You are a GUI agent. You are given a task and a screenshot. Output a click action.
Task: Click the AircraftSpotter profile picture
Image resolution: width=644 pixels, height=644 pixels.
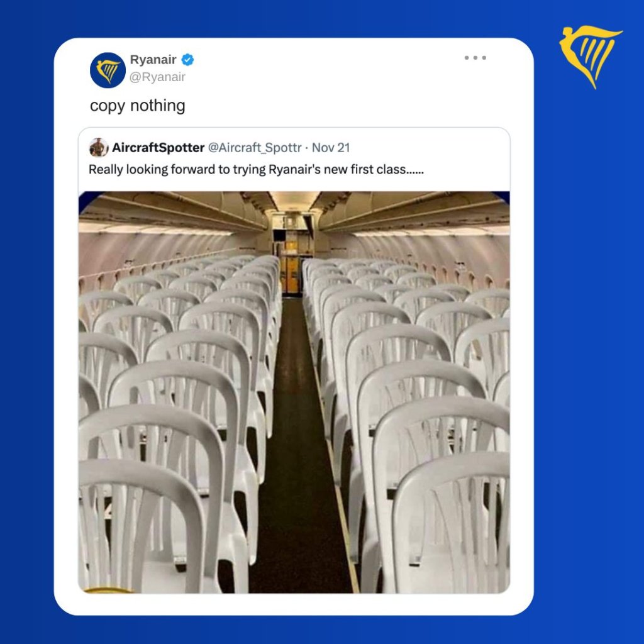point(99,147)
